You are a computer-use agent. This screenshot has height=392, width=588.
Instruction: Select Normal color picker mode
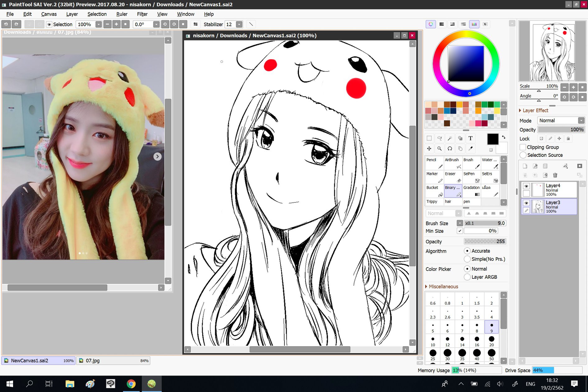pos(467,269)
